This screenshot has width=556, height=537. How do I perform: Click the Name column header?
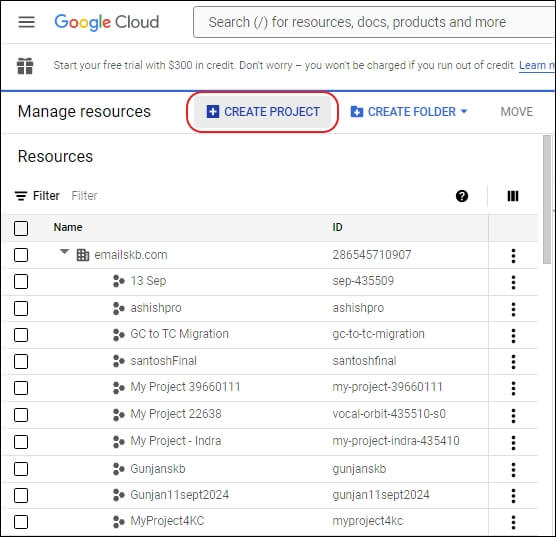click(68, 227)
